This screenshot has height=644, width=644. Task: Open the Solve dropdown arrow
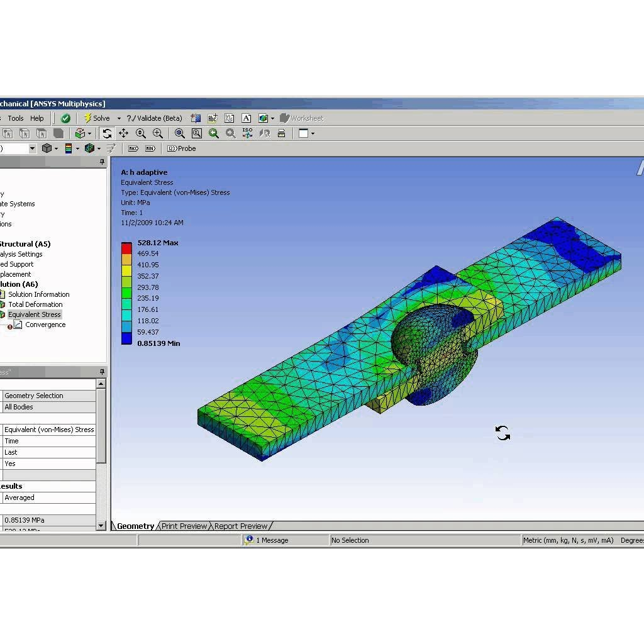coord(119,118)
